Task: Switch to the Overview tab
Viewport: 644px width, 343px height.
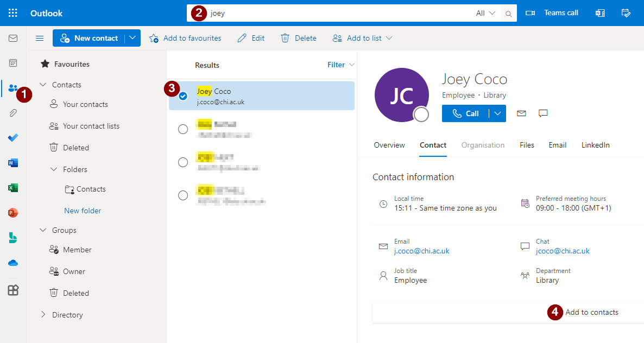Action: [x=389, y=145]
